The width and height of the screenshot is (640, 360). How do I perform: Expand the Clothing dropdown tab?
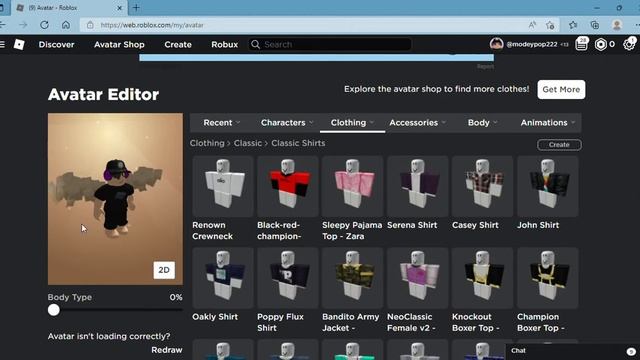click(352, 122)
